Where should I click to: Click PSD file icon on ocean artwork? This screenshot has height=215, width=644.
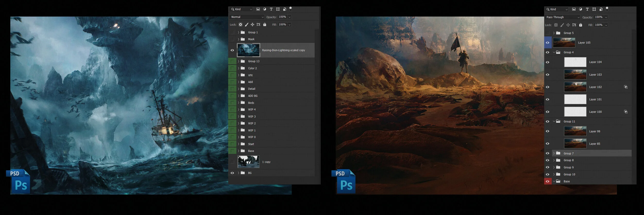coord(18,181)
